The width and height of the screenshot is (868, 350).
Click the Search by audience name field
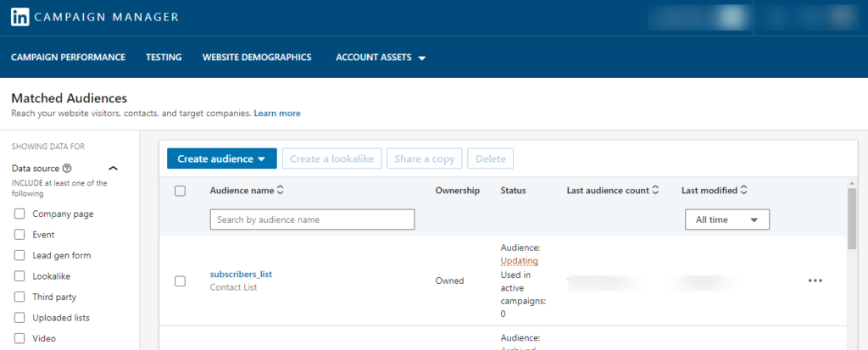pyautogui.click(x=312, y=219)
